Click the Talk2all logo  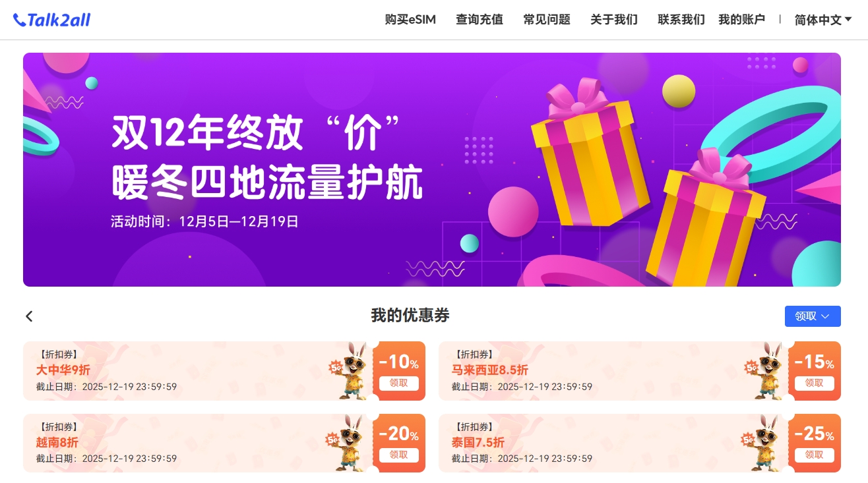click(x=51, y=20)
